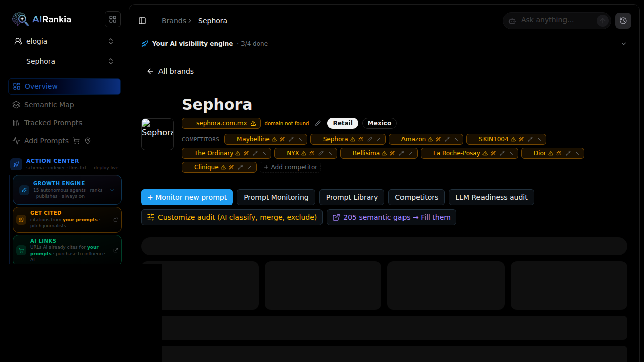Click the magic wand on SKIN1004
The image size is (644, 362).
tap(521, 139)
